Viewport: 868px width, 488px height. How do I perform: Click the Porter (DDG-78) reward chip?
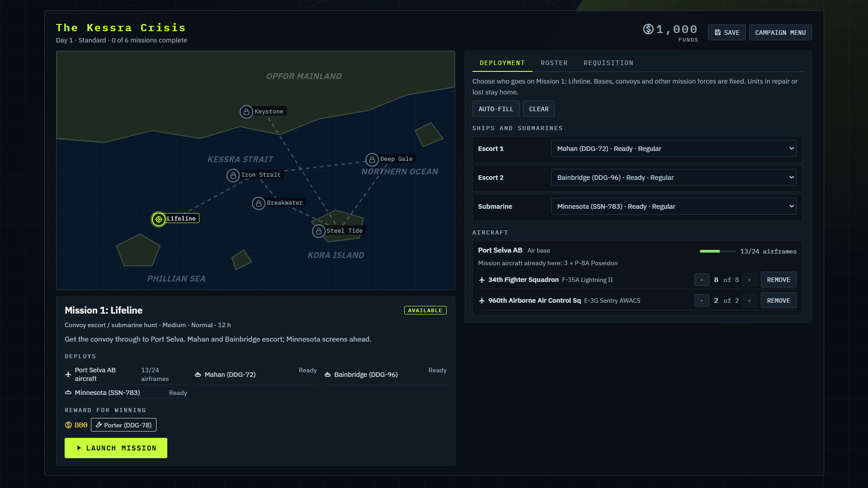point(123,425)
